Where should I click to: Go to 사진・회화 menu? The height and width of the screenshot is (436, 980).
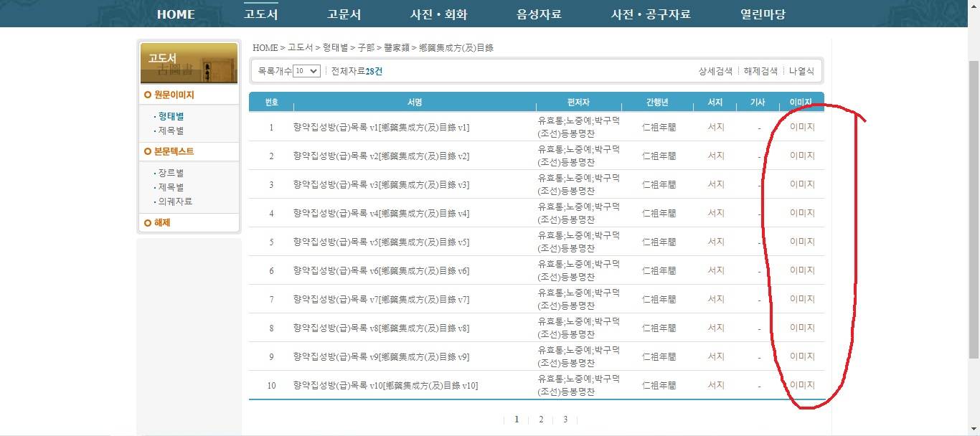[438, 14]
